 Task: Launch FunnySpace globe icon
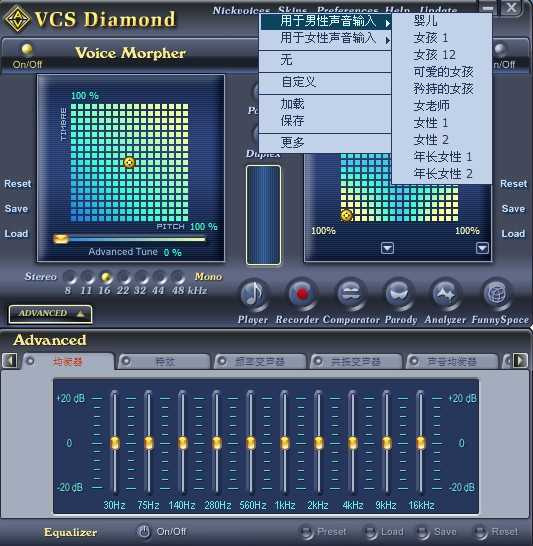click(496, 295)
